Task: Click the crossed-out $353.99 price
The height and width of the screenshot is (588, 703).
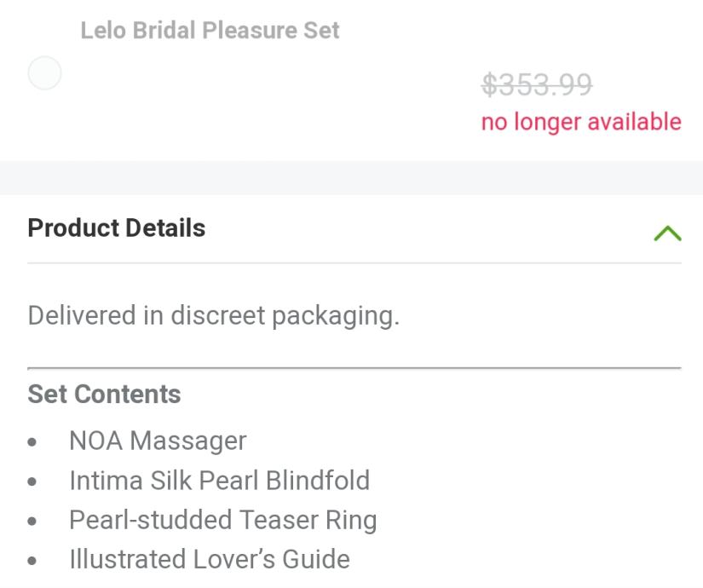Action: coord(537,84)
